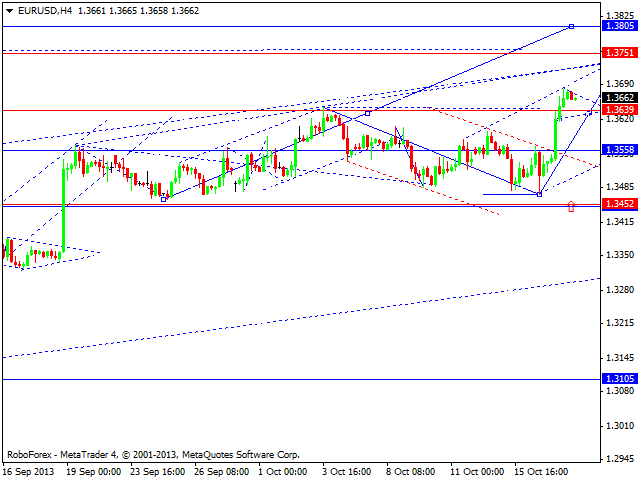Select the 1.3639 red price label
The image size is (640, 480).
(x=620, y=109)
